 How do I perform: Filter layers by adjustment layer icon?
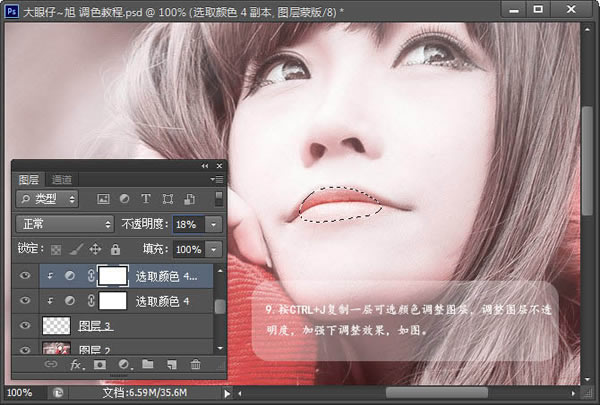click(x=124, y=199)
